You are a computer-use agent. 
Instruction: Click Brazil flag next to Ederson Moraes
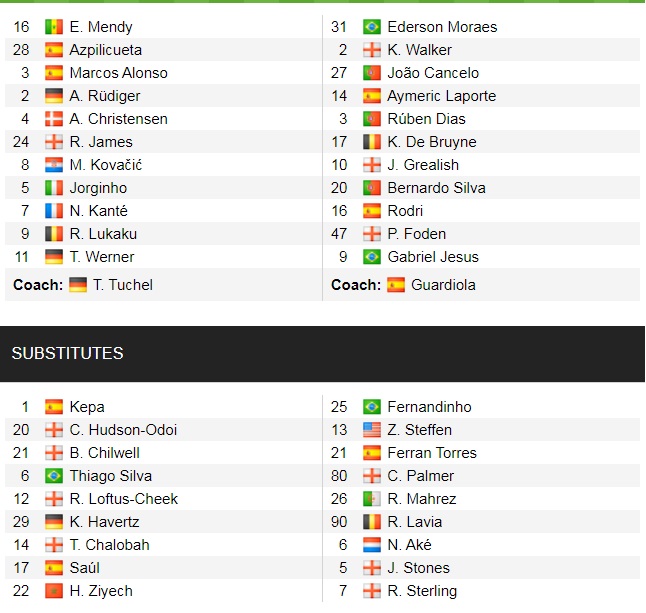tap(372, 27)
